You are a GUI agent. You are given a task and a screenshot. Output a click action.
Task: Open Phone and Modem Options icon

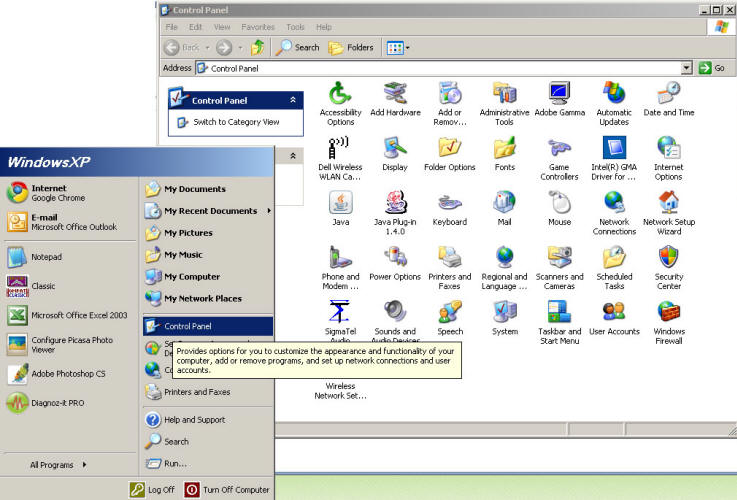340,258
